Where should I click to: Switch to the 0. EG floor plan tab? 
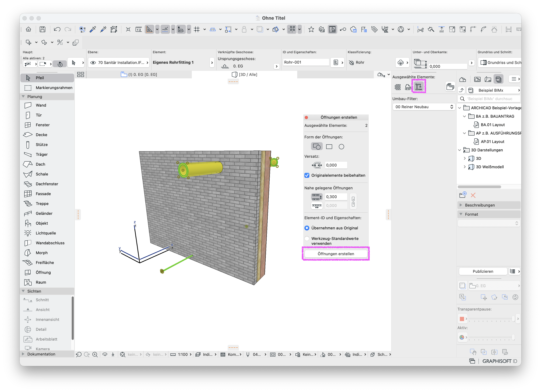click(139, 74)
